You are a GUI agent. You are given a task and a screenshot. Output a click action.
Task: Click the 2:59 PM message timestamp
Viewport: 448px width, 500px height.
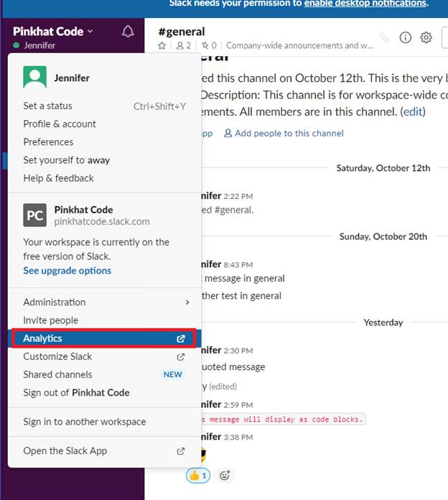click(238, 405)
